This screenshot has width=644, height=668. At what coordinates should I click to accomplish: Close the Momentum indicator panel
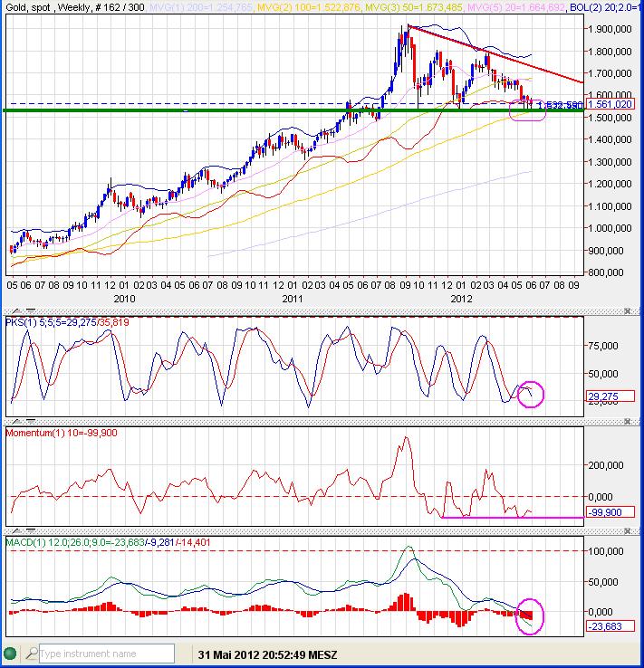627,421
